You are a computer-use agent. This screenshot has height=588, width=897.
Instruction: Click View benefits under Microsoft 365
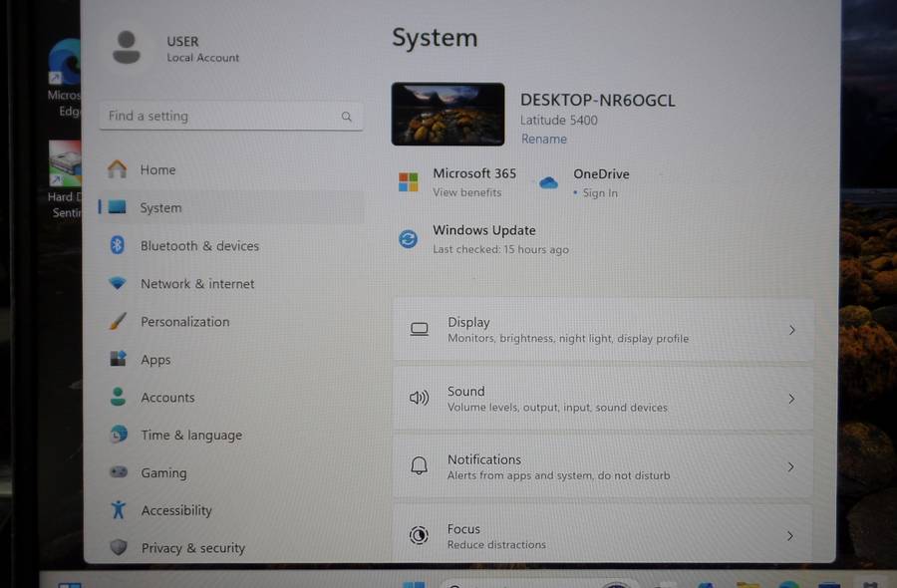(x=466, y=192)
